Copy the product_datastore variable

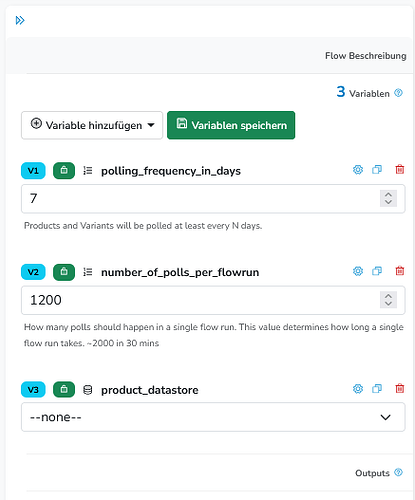point(377,389)
